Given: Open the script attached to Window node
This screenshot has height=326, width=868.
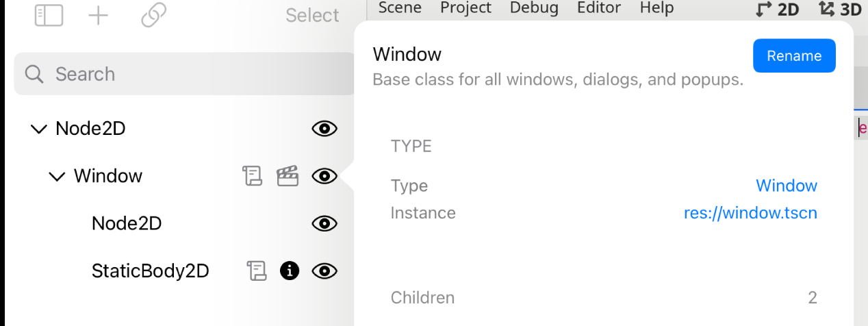Looking at the screenshot, I should pyautogui.click(x=253, y=176).
